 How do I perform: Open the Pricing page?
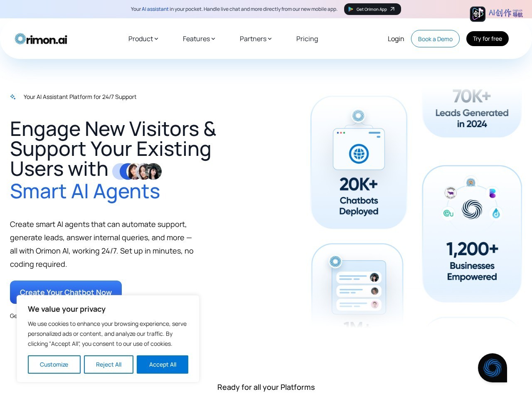click(307, 39)
